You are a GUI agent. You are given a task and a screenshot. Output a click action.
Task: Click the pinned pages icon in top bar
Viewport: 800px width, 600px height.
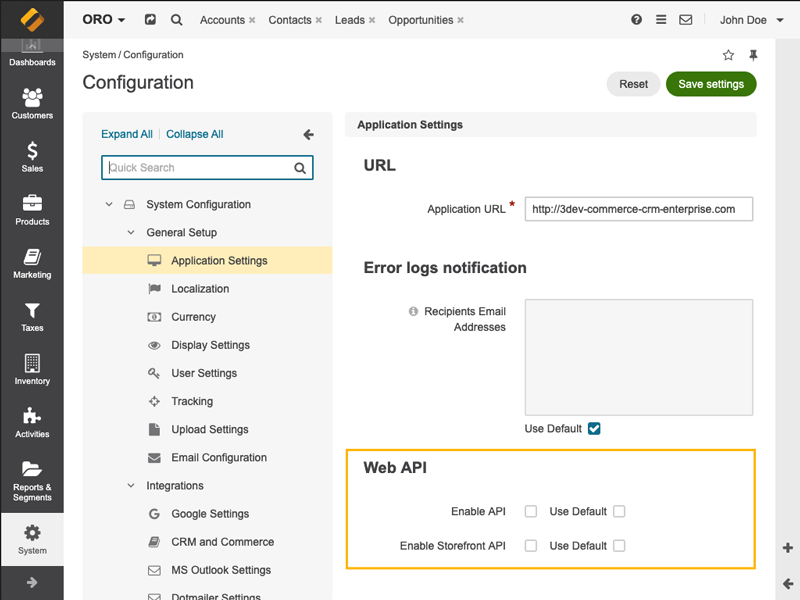(753, 55)
